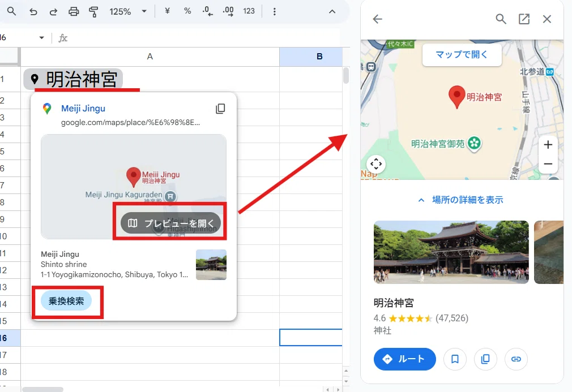Viewport: 572px width, 392px height.
Task: Copy the Meiji Jingu link with the copy icon
Action: 220,109
